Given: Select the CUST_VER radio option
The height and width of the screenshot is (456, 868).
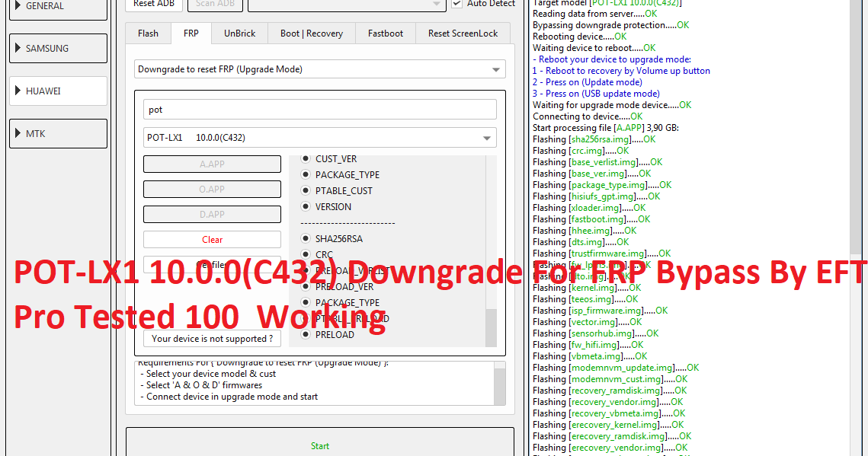Looking at the screenshot, I should point(305,158).
